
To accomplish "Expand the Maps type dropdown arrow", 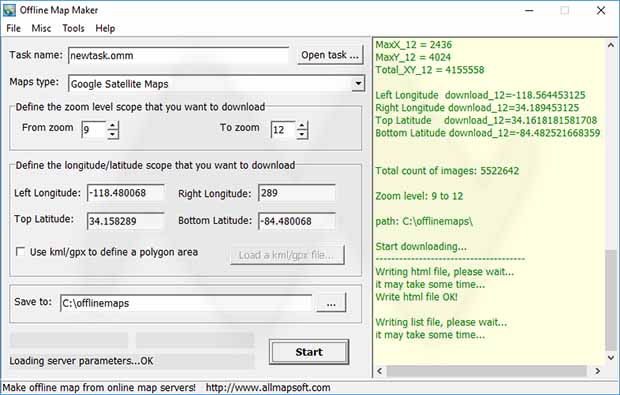I will pyautogui.click(x=358, y=83).
